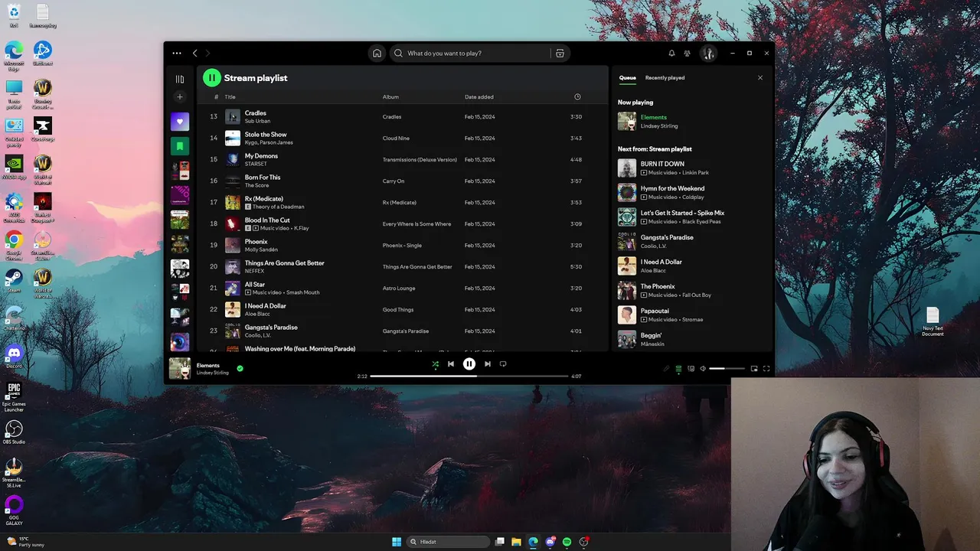Skip to the next track
This screenshot has width=980, height=551.
(488, 364)
